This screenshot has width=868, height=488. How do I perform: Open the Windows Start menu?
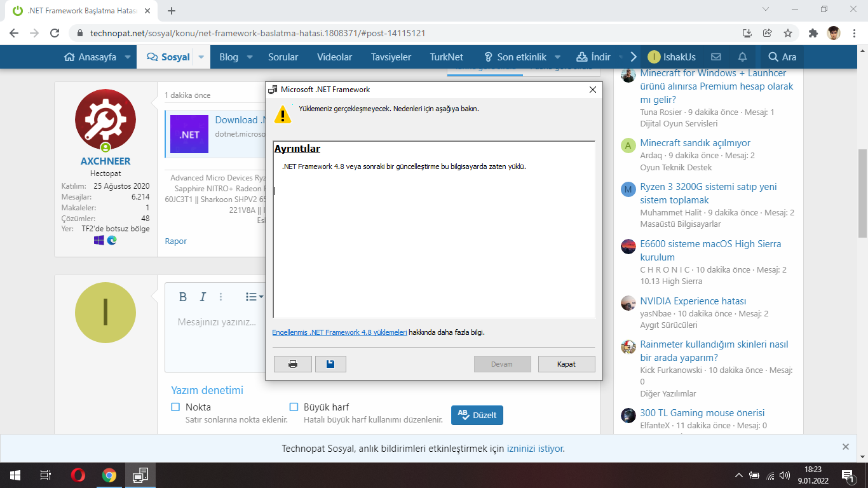15,475
